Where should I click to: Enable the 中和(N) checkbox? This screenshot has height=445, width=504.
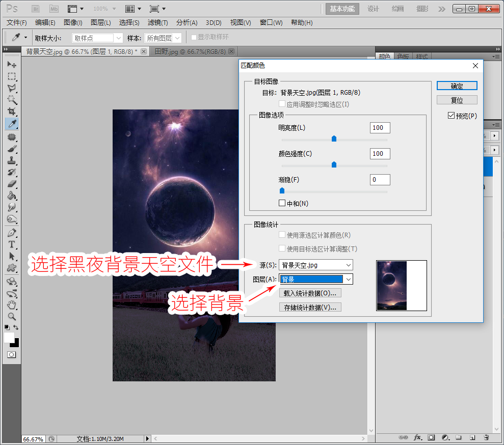282,203
